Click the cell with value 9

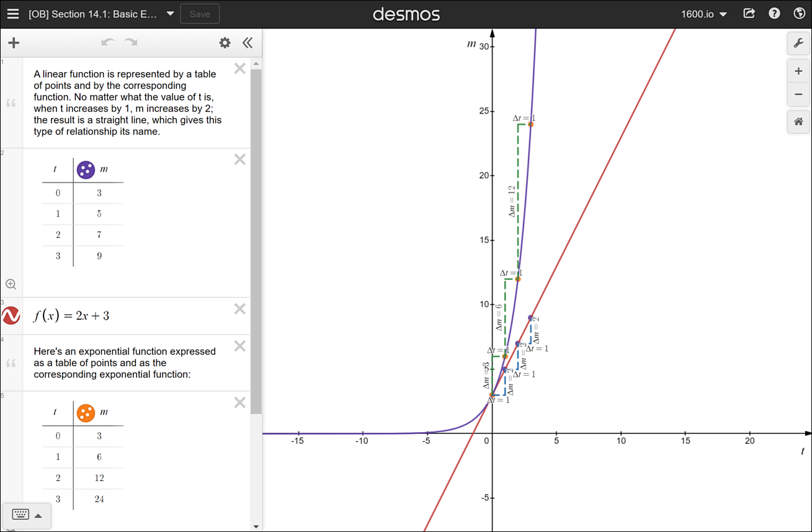[x=99, y=256]
